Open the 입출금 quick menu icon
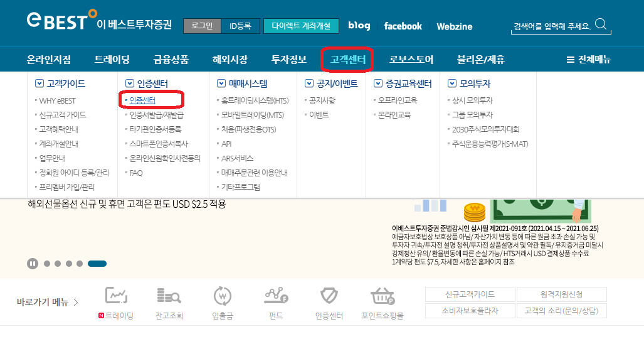The width and height of the screenshot is (644, 344). coord(223,296)
